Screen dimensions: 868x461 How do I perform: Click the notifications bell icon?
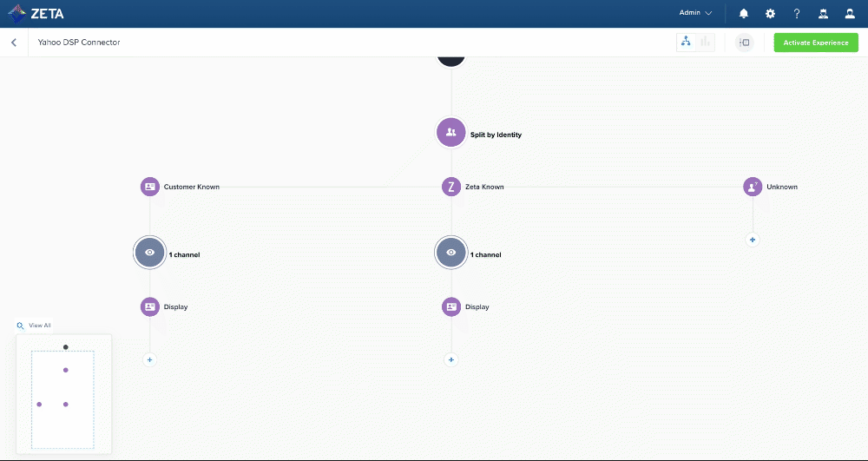(744, 14)
